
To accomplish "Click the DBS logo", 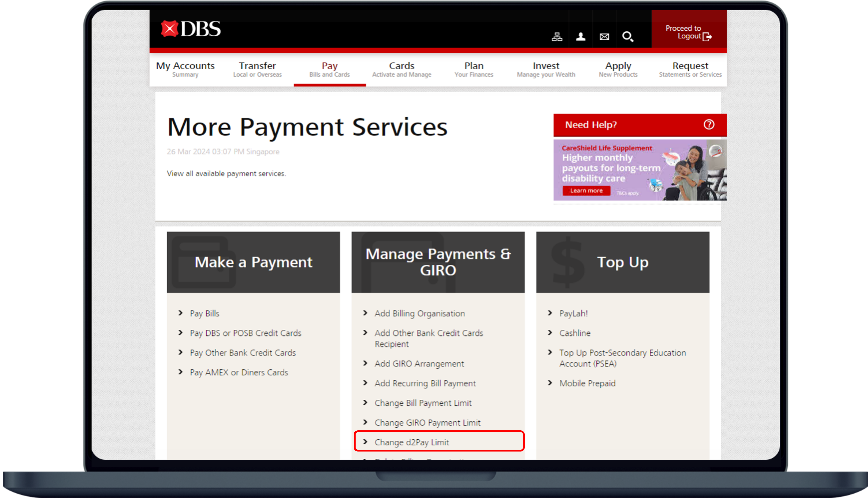I will pyautogui.click(x=191, y=29).
